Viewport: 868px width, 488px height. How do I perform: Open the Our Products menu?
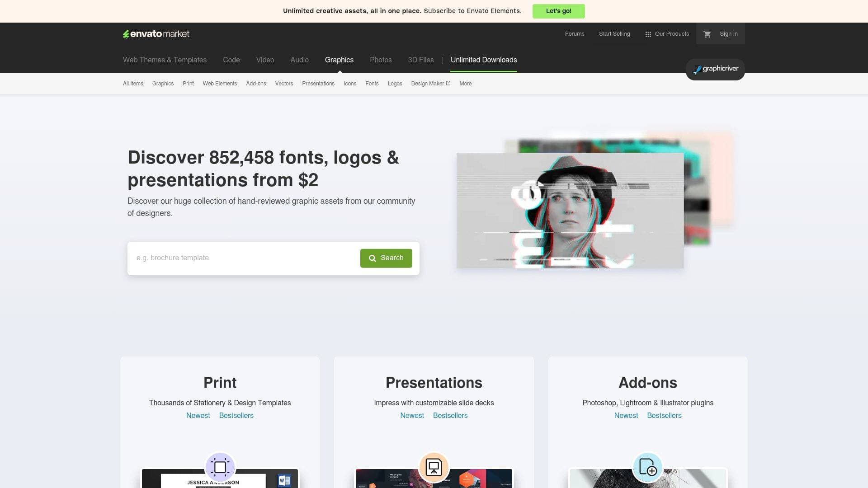point(672,33)
